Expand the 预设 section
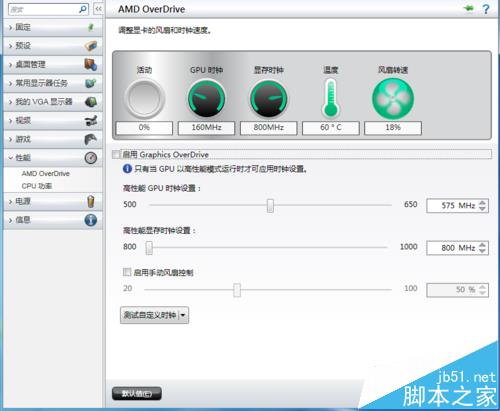Image resolution: width=500 pixels, height=411 pixels. click(10, 46)
